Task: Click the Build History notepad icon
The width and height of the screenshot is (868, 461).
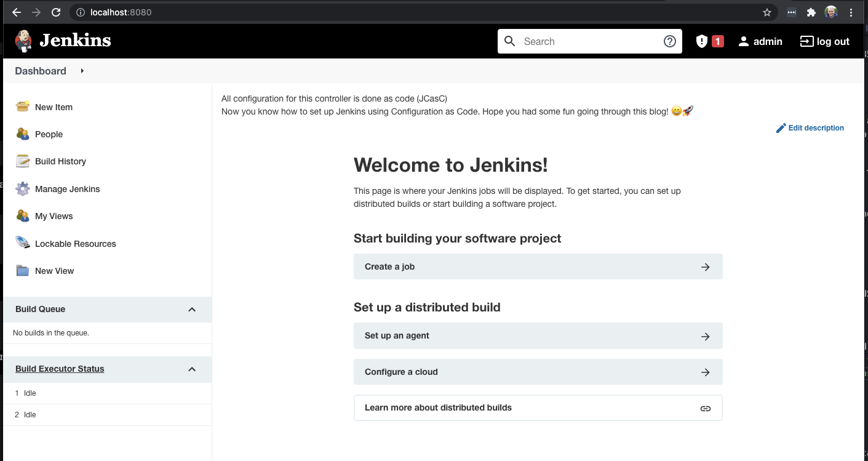Action: [x=23, y=161]
